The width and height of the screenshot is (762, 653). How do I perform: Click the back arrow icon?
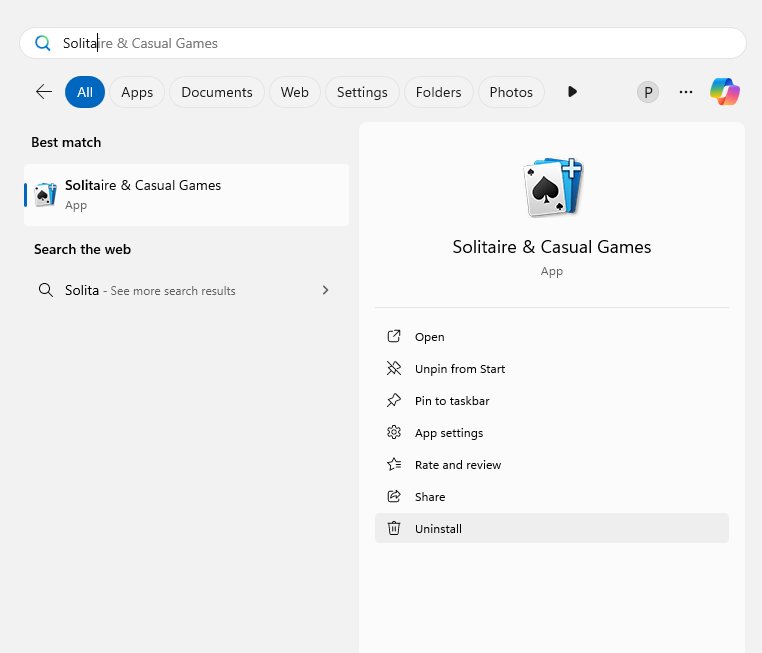point(44,92)
